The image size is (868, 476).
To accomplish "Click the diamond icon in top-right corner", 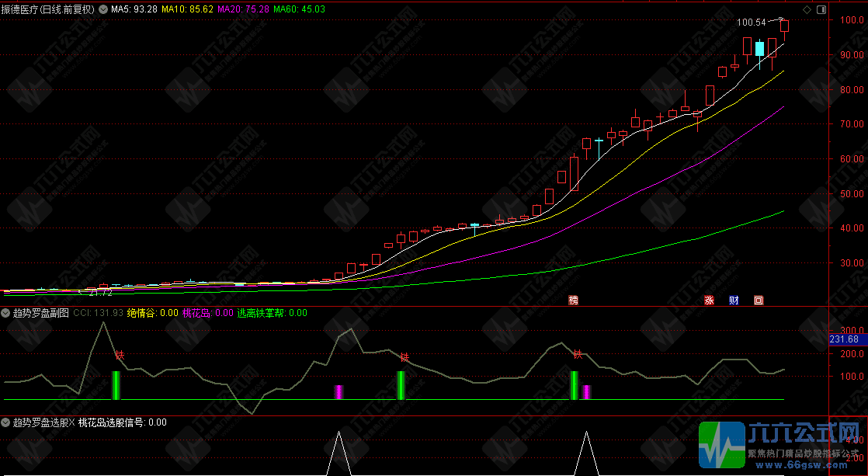I will [807, 9].
